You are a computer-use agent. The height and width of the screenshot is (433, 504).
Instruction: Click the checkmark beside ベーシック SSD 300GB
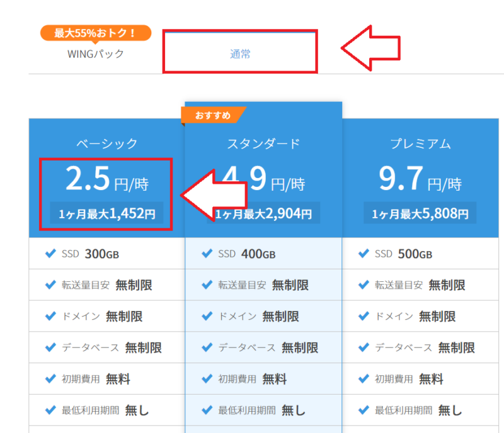[51, 254]
